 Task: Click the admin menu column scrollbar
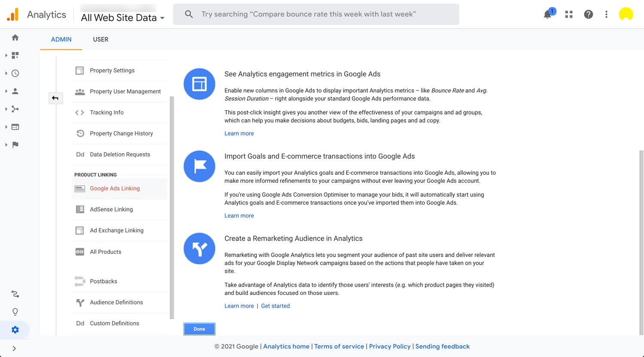pyautogui.click(x=172, y=208)
